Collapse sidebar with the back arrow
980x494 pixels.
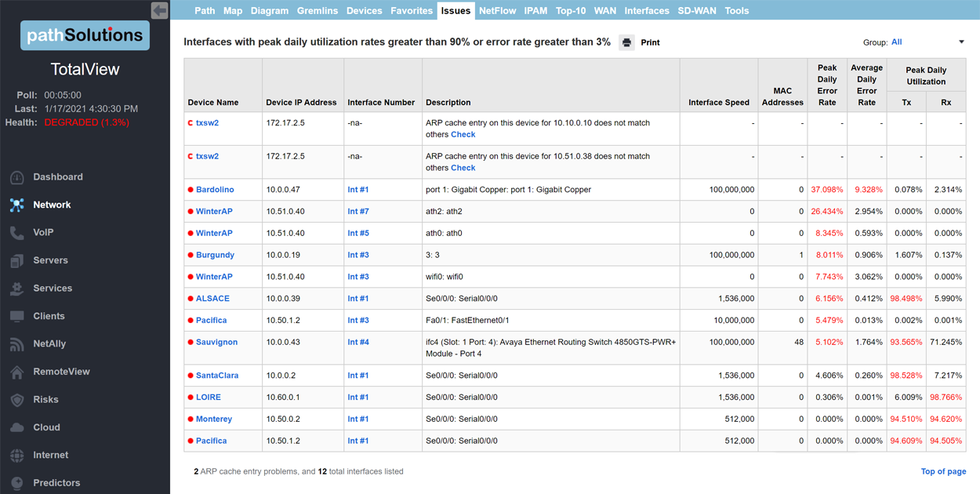159,10
